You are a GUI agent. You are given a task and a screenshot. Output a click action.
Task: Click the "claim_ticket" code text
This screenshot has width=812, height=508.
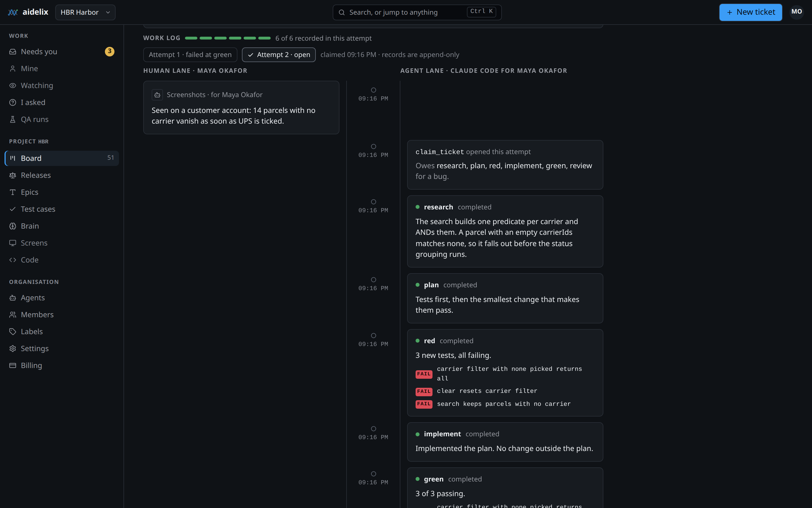[x=440, y=152]
